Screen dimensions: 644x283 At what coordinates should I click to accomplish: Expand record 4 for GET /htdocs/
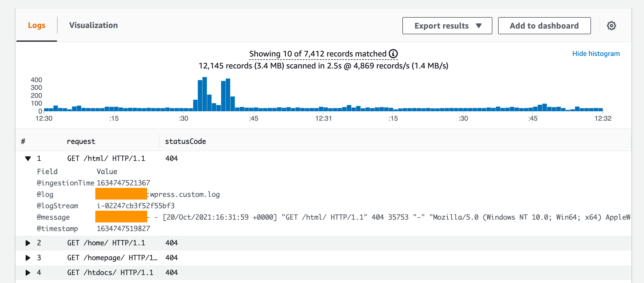[28, 272]
